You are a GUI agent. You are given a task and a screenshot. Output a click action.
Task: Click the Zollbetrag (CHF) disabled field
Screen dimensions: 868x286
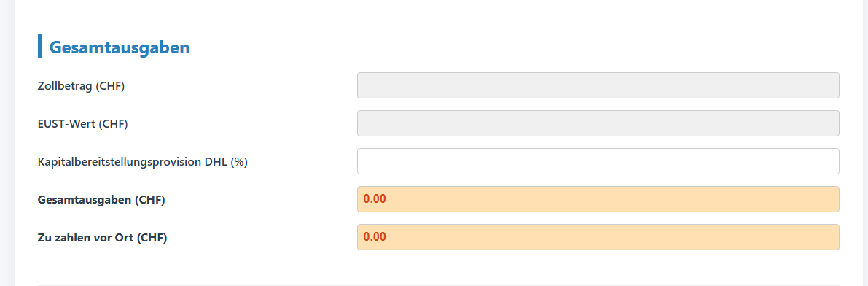598,85
